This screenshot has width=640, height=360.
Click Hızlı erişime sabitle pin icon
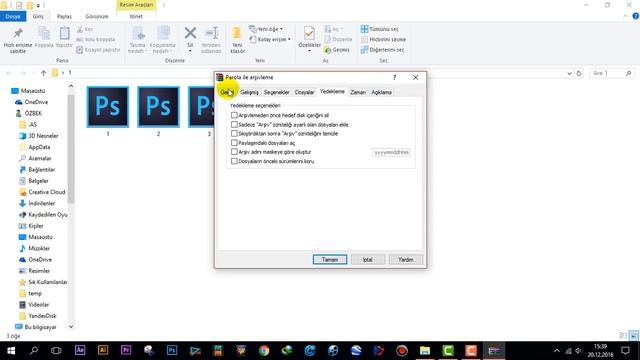click(18, 33)
